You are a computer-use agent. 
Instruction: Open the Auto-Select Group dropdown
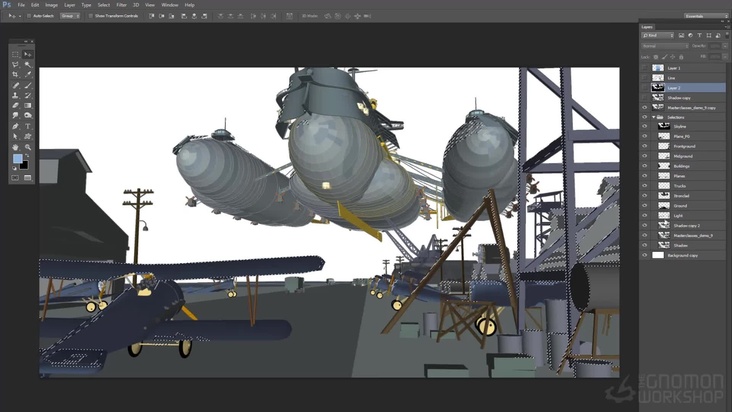70,16
